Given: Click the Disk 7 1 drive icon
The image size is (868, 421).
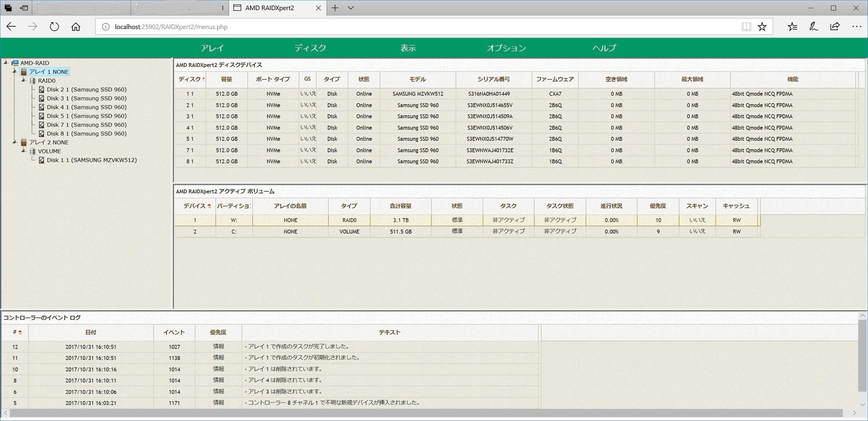Looking at the screenshot, I should coord(42,125).
